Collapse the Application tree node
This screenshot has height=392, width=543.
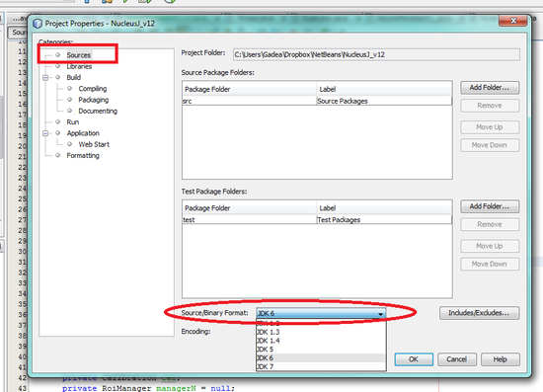coord(45,133)
